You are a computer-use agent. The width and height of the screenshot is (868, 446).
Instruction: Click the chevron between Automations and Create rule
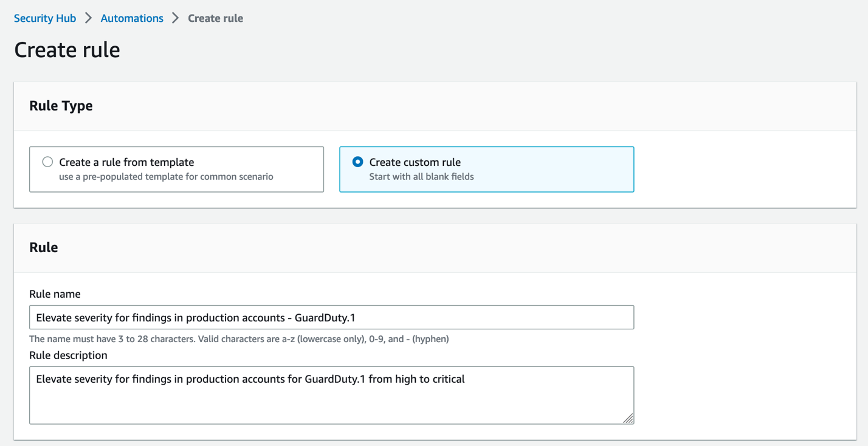(175, 18)
